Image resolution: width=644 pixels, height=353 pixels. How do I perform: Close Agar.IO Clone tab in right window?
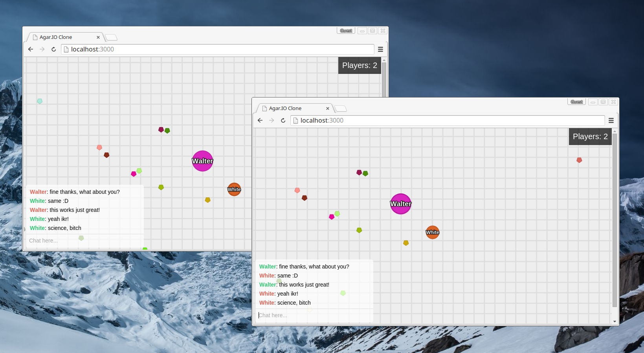328,108
